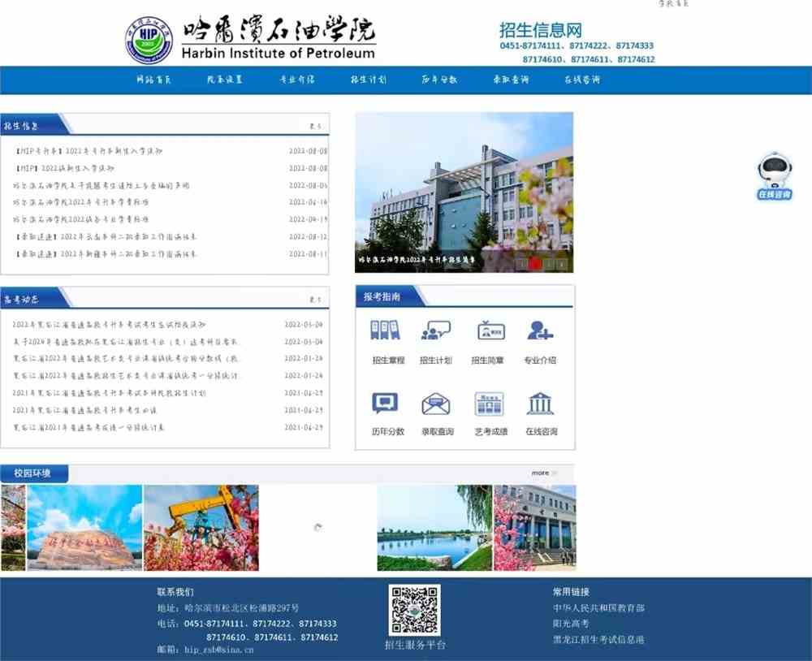Open 专业介绍 icon in 报考指南 panel
This screenshot has width=812, height=661.
(540, 330)
